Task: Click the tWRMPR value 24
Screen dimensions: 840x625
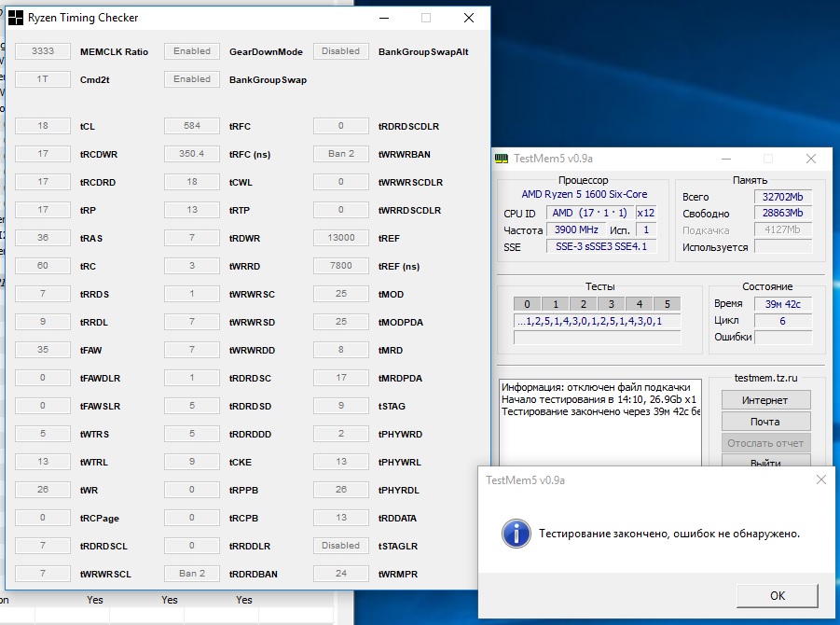Action: (x=340, y=573)
